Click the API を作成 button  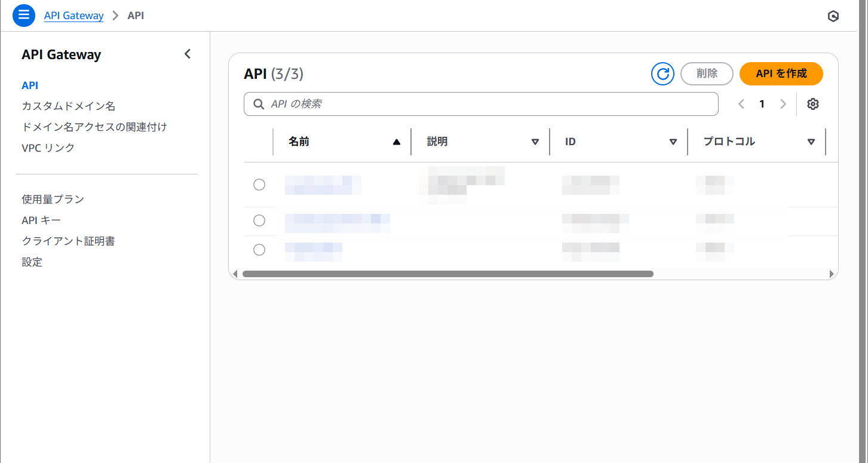pyautogui.click(x=781, y=74)
